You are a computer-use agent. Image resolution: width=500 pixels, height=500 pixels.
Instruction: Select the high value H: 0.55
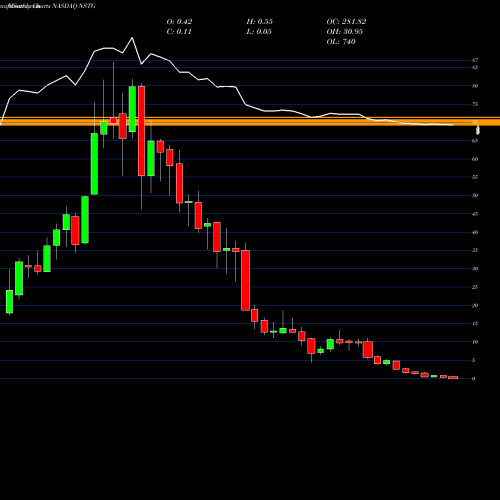coord(260,22)
